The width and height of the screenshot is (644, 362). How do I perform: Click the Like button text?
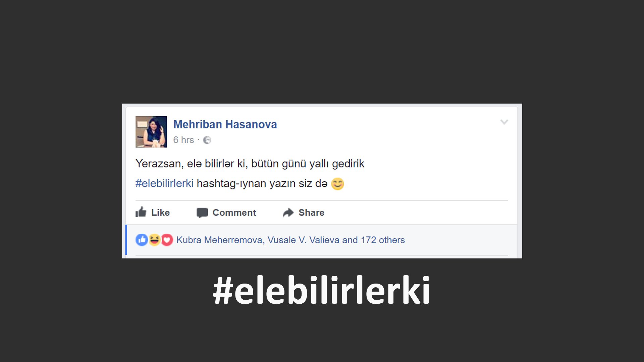(x=161, y=213)
